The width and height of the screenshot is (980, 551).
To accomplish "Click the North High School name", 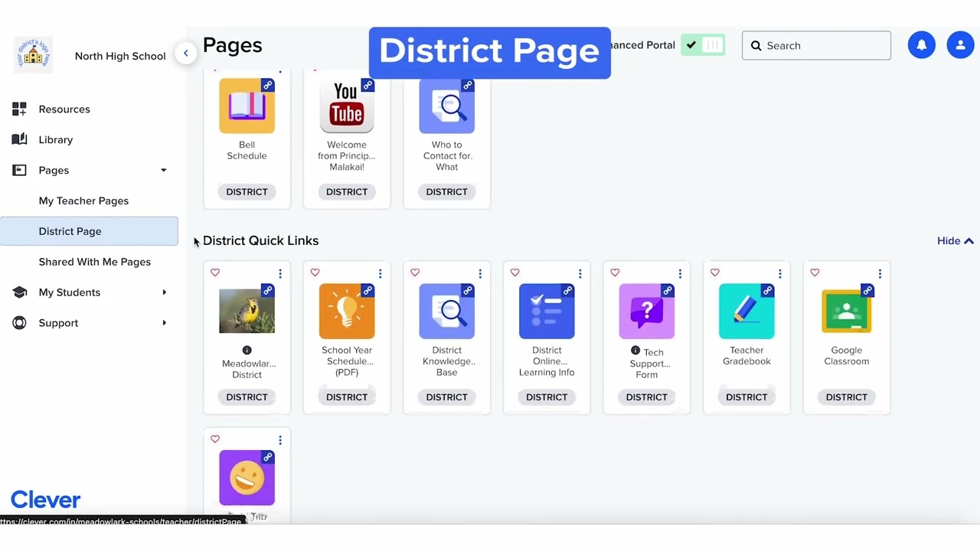I will (x=120, y=56).
